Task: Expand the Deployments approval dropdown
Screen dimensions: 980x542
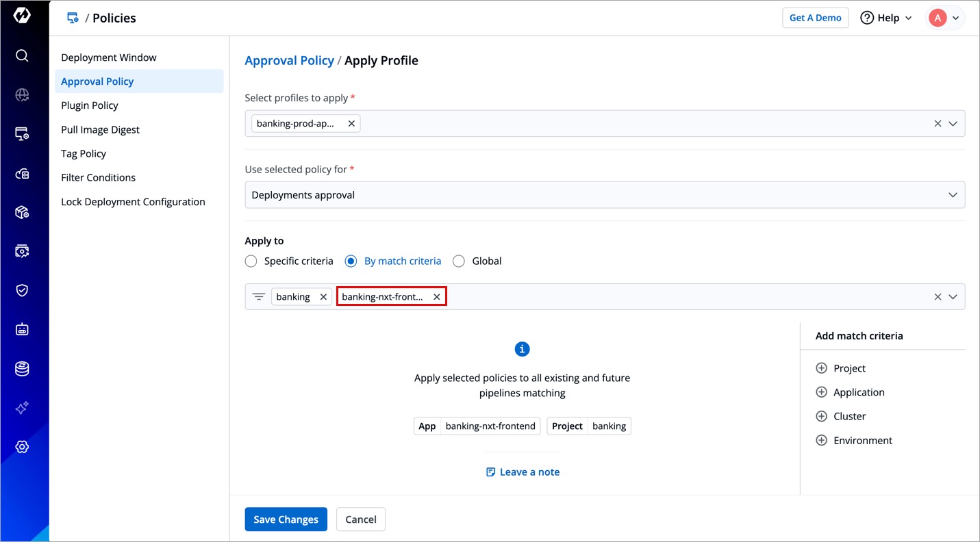Action: [952, 195]
